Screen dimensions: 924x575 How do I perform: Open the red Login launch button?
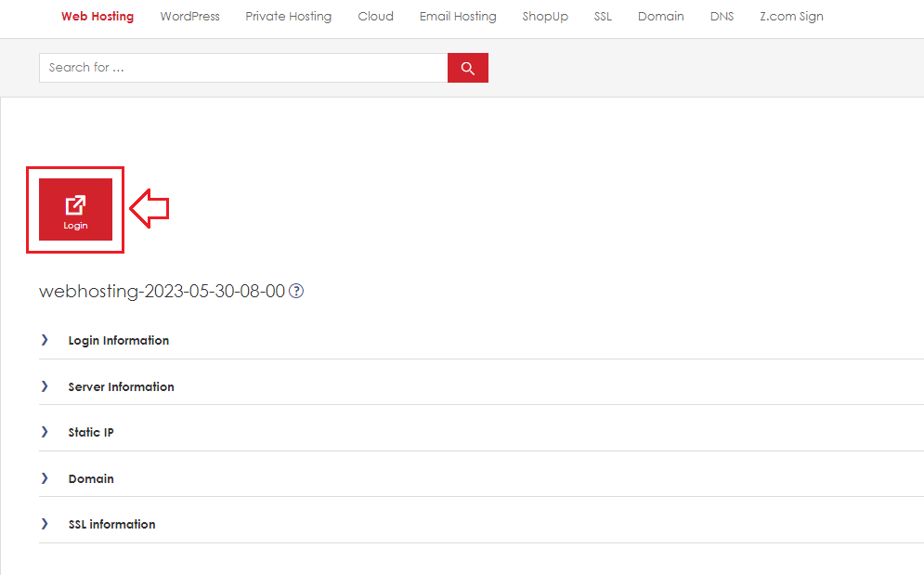[x=75, y=209]
